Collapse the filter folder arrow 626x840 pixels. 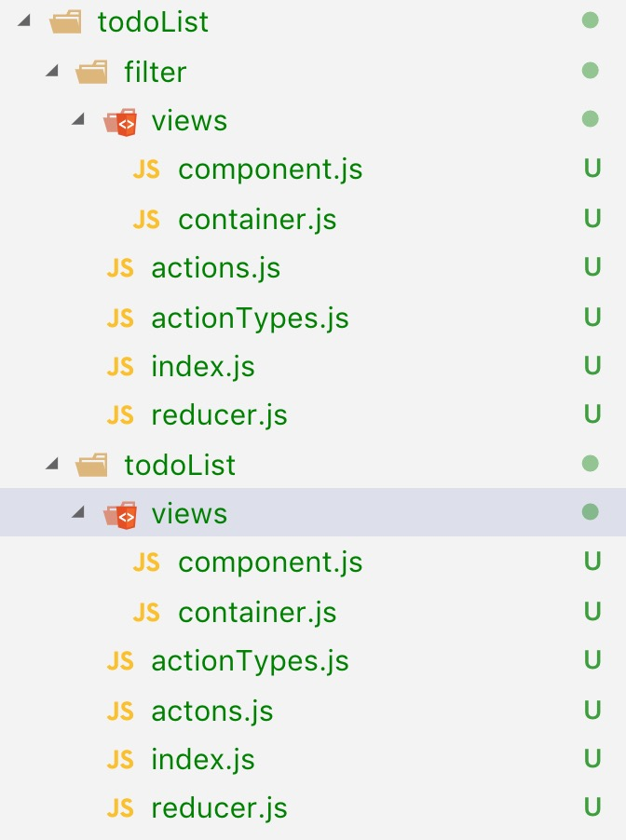coord(52,71)
